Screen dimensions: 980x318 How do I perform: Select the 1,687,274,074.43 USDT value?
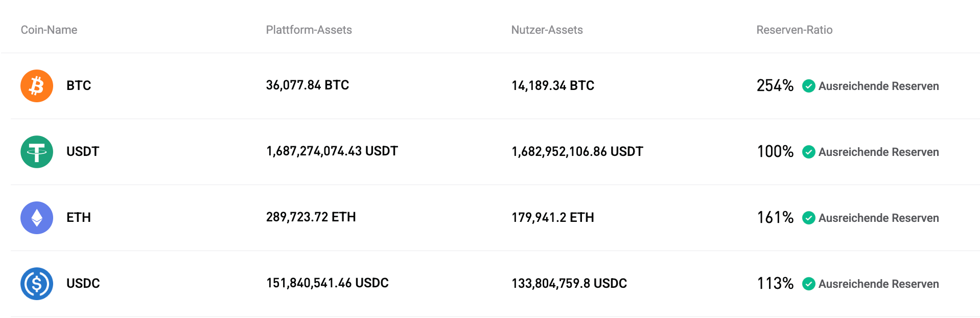click(332, 151)
